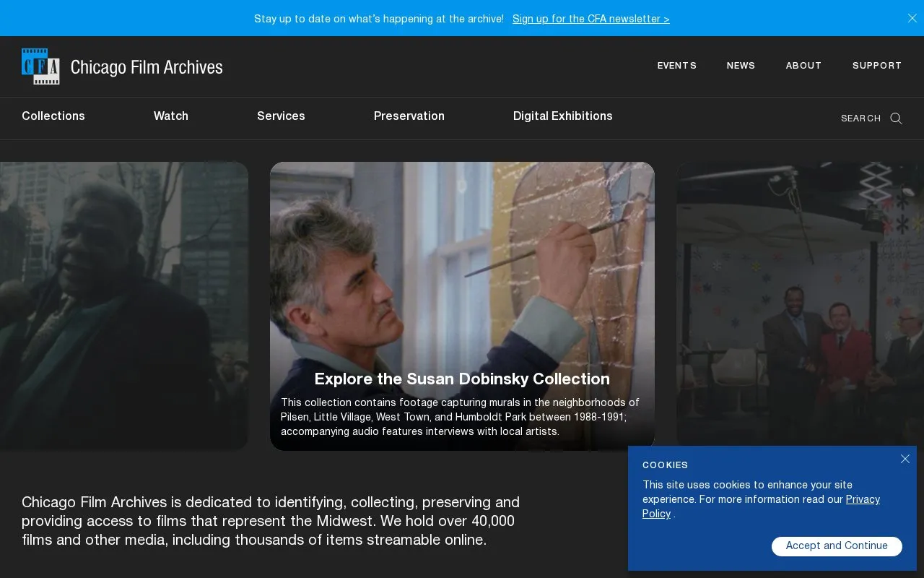Show the next carousel slide with men on stage
This screenshot has height=578, width=924.
click(x=800, y=306)
